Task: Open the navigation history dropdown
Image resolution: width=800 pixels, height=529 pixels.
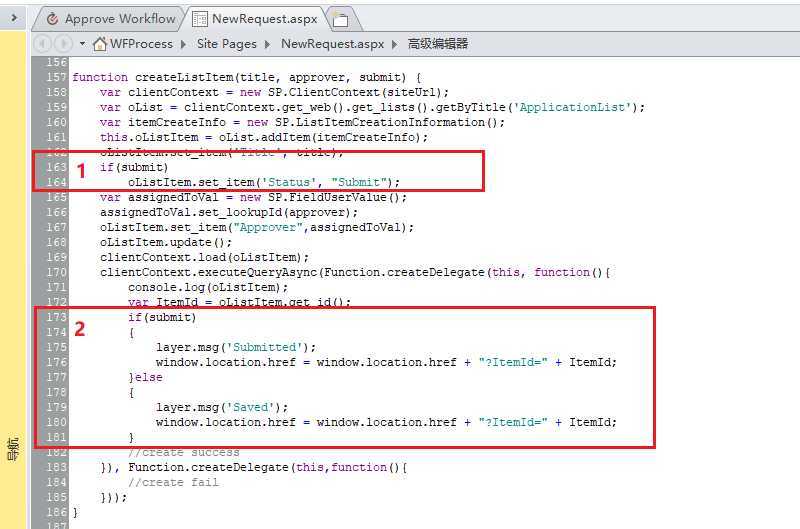Action: tap(82, 44)
